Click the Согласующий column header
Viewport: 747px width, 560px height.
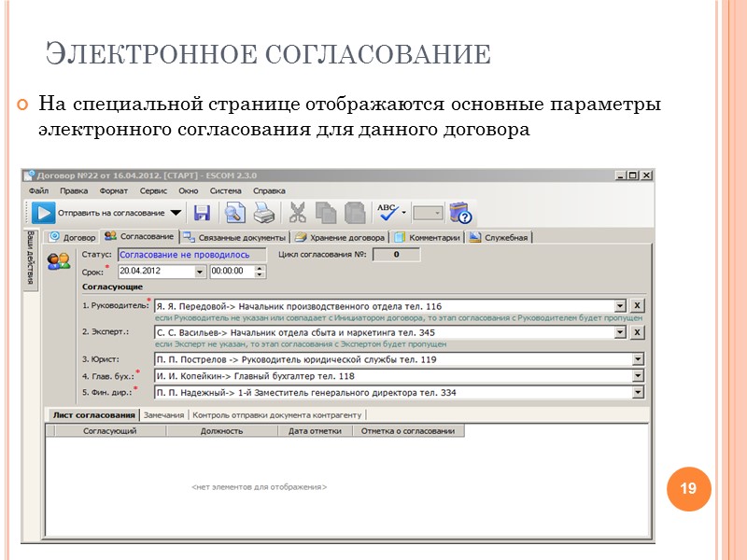click(110, 431)
